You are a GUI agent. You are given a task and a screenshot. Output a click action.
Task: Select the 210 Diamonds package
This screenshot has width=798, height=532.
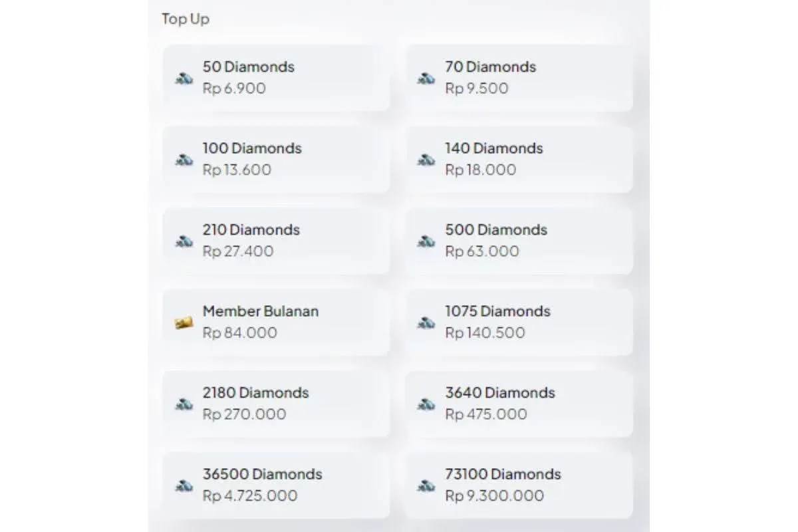tap(276, 240)
